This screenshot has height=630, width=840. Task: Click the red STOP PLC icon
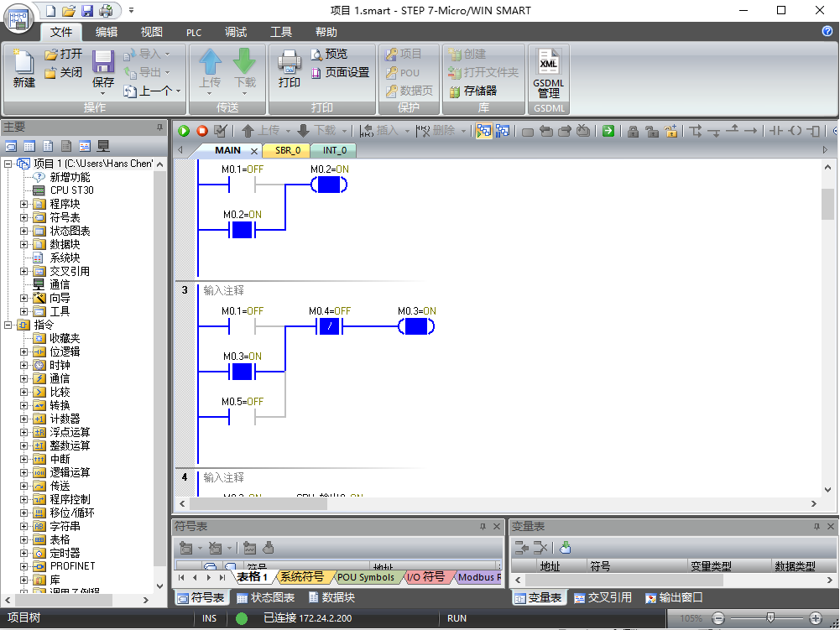click(x=202, y=131)
